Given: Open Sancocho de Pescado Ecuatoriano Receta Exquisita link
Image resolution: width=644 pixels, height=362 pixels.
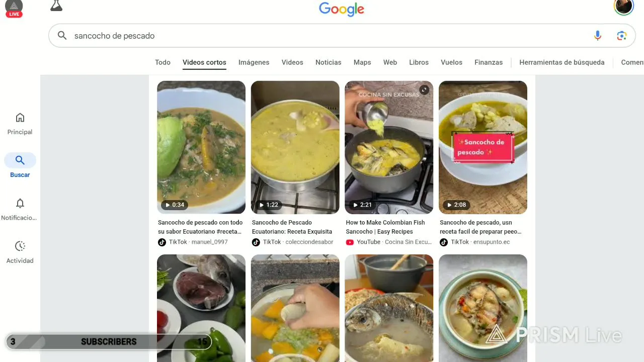Looking at the screenshot, I should coord(292,227).
